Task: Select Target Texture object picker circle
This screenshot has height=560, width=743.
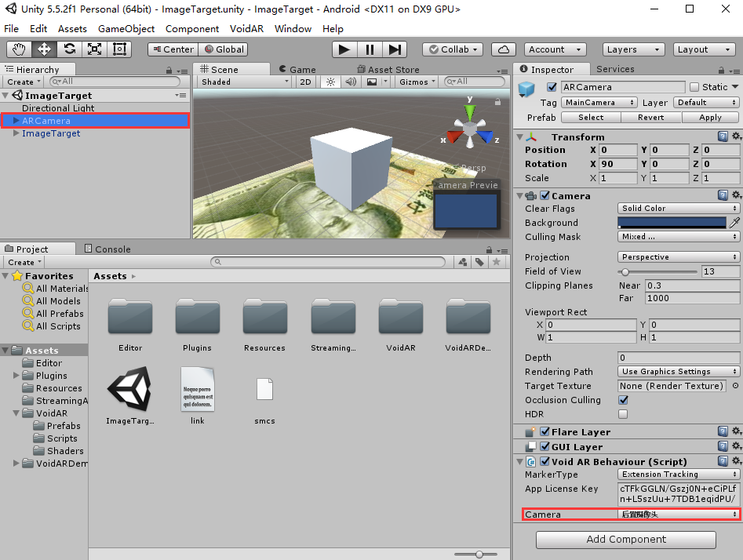Action: coord(735,386)
